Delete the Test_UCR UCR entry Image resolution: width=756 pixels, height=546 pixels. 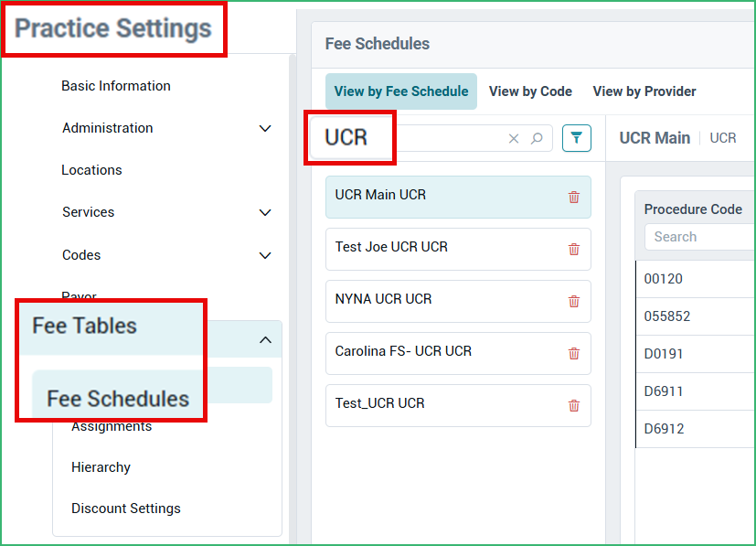point(574,406)
